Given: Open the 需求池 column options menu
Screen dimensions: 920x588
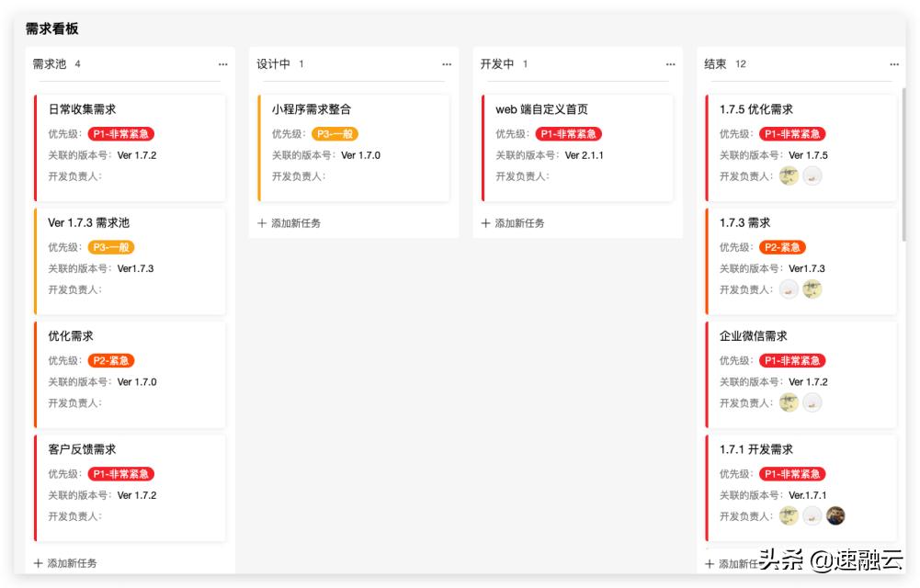Looking at the screenshot, I should click(x=222, y=64).
